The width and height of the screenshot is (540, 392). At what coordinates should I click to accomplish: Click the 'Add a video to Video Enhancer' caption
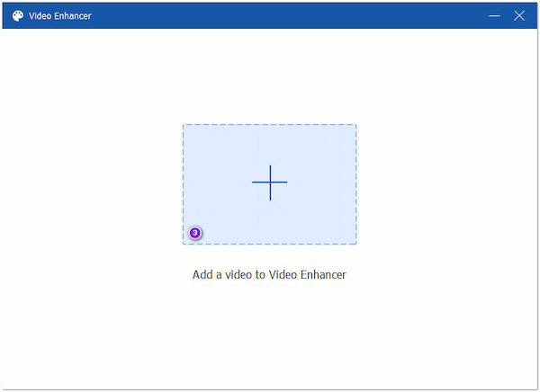[269, 275]
